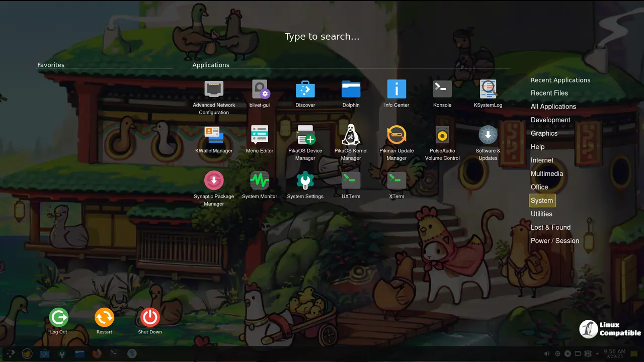
Task: Launch Dolphin file manager
Action: tap(351, 89)
